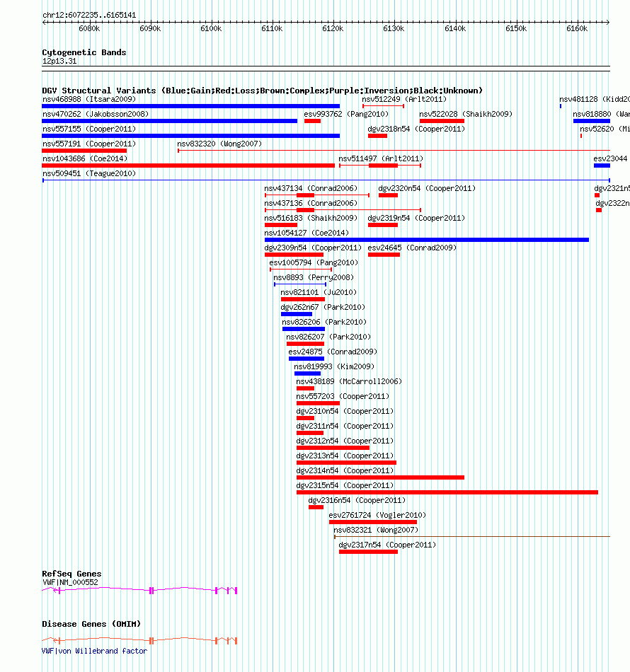630x672 pixels.
Task: Click nsv437136 (Conrad2006) label
Action: point(311,203)
